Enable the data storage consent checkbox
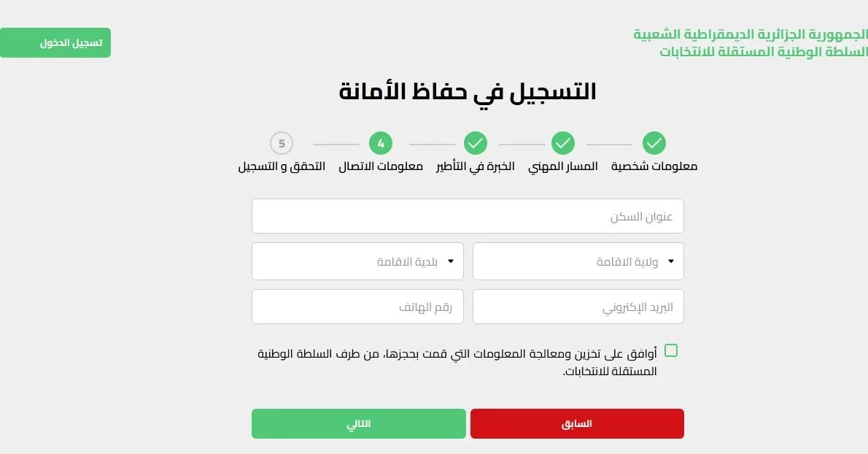This screenshot has width=868, height=454. point(671,350)
